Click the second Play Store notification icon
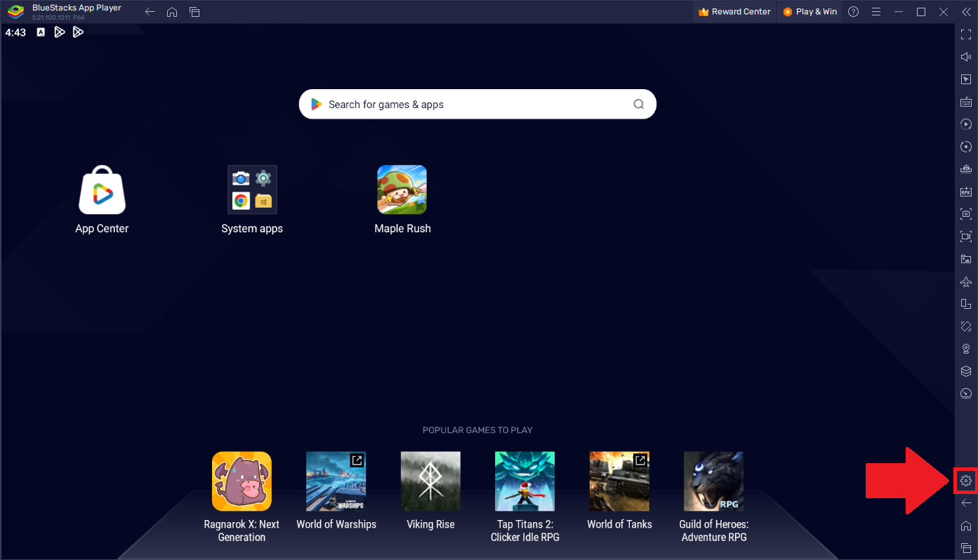Image resolution: width=978 pixels, height=560 pixels. (78, 32)
